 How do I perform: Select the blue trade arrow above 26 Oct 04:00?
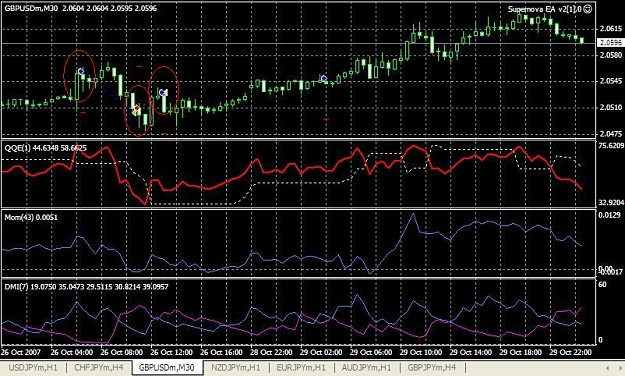81,71
